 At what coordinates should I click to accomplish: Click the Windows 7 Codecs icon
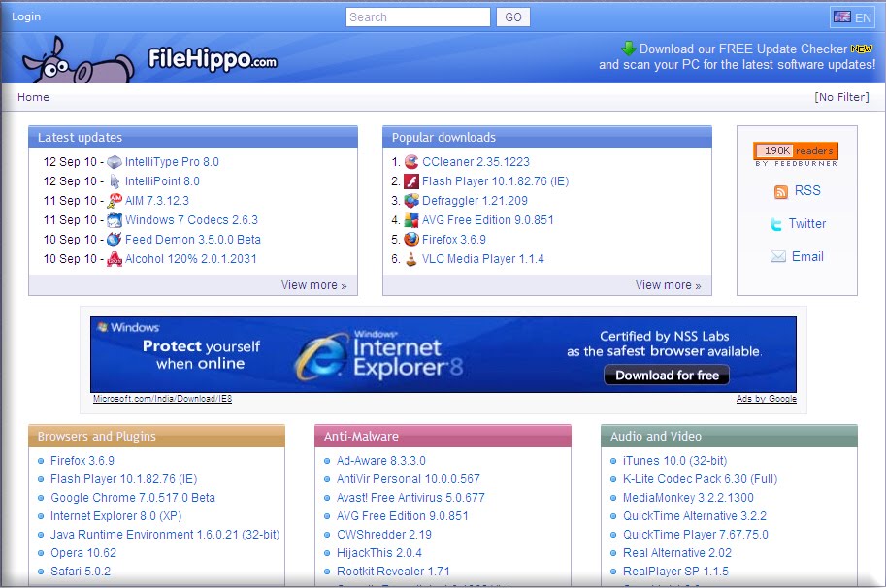[115, 219]
